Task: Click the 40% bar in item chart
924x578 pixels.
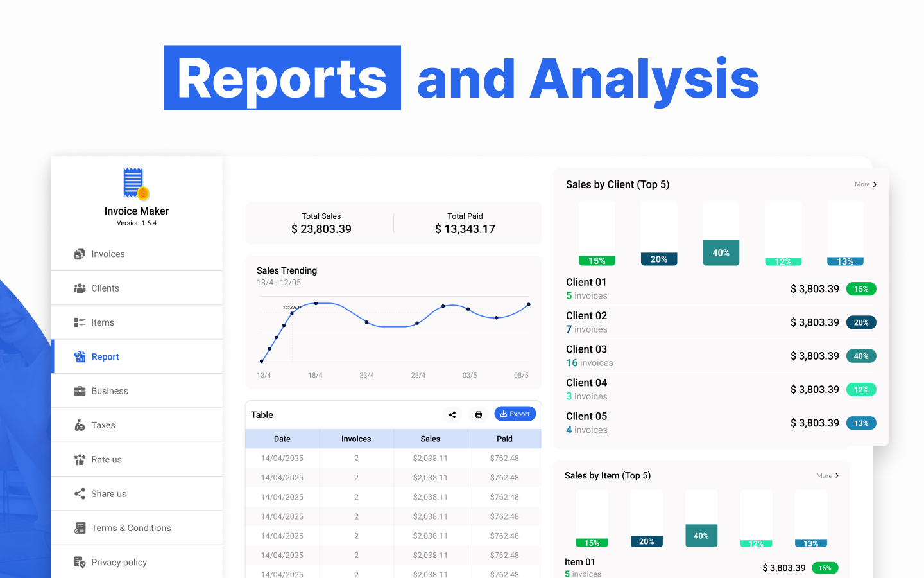Action: [701, 536]
